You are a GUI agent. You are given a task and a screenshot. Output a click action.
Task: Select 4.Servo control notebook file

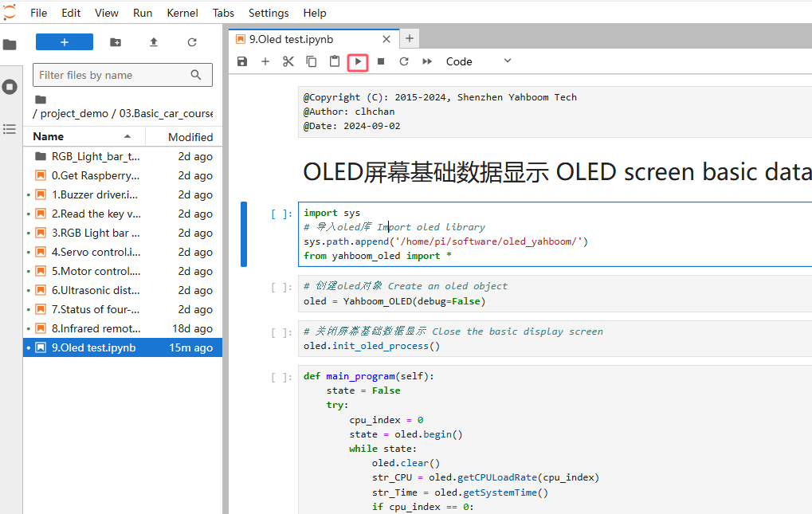(123, 252)
